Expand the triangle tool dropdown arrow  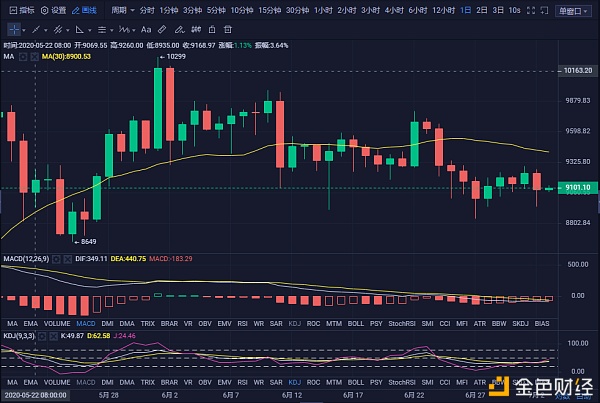[x=90, y=30]
